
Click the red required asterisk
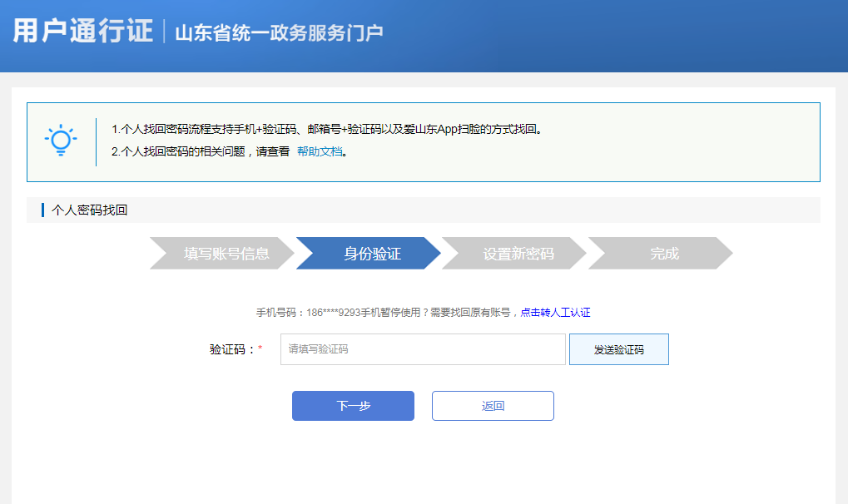pyautogui.click(x=260, y=349)
